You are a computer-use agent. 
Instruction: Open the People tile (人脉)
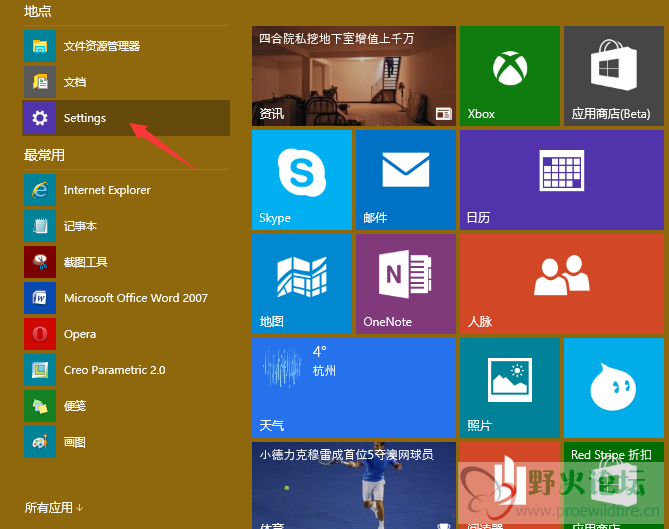pyautogui.click(x=561, y=284)
